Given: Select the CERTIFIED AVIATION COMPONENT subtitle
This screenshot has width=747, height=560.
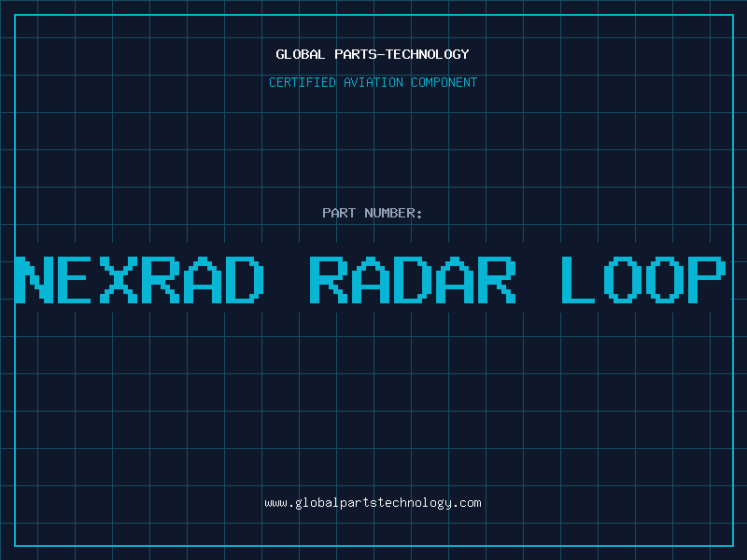Looking at the screenshot, I should point(373,82).
